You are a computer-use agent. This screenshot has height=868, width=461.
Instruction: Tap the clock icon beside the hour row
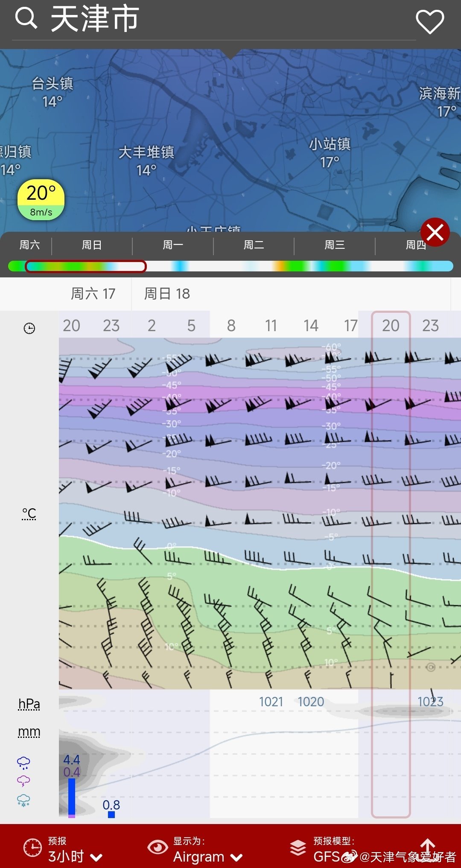[x=29, y=328]
